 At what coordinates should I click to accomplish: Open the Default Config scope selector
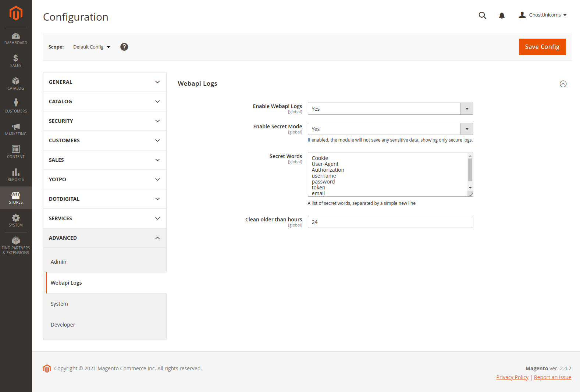pyautogui.click(x=92, y=47)
